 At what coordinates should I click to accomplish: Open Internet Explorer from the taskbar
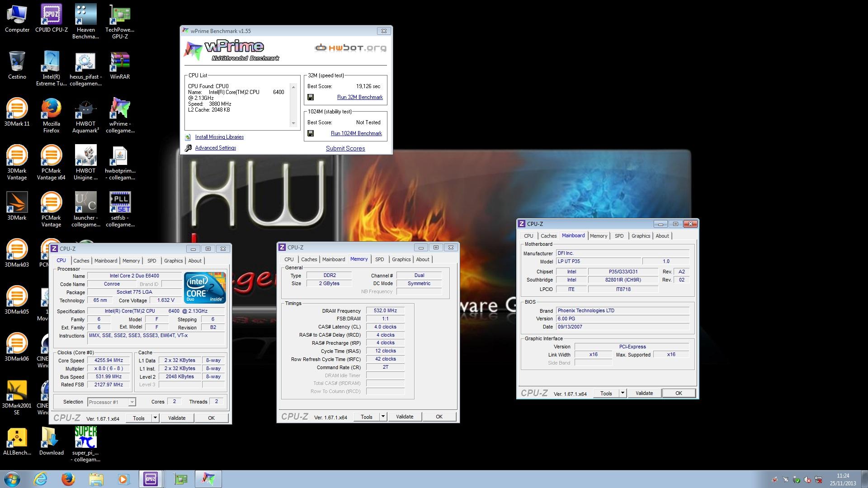coord(40,479)
